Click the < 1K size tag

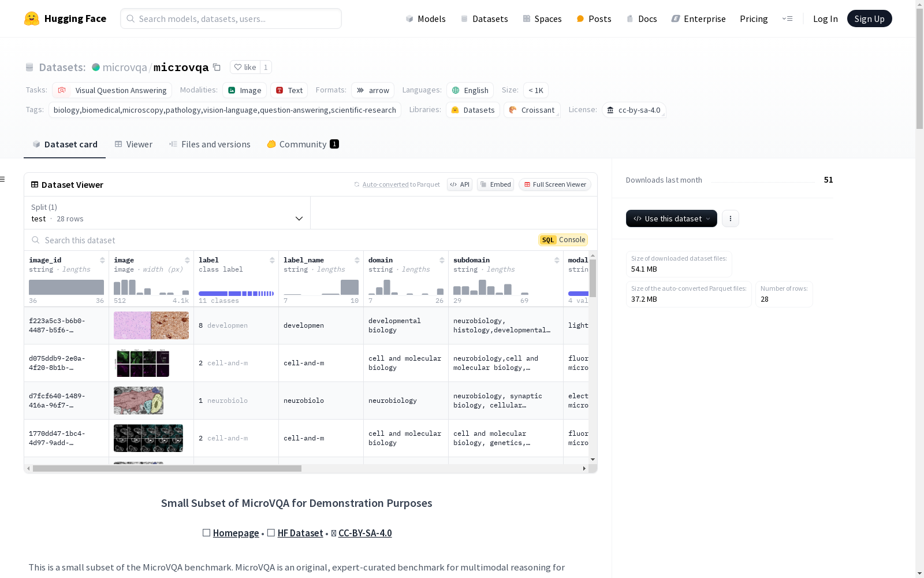[536, 90]
